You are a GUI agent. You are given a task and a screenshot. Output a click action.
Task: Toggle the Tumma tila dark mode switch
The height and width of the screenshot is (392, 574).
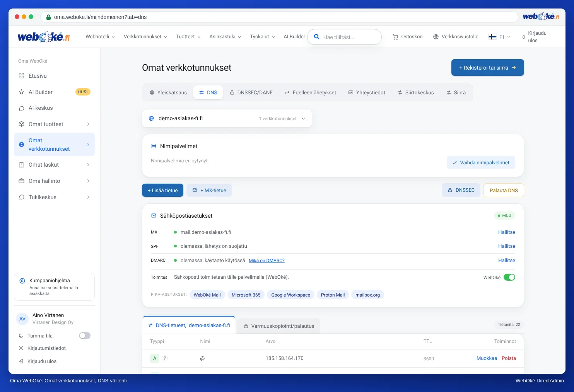click(x=85, y=336)
